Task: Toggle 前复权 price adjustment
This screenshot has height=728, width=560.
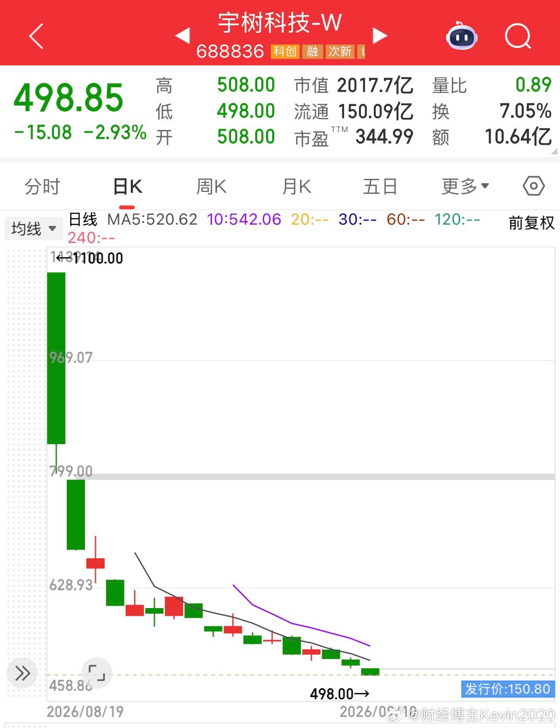Action: 531,223
